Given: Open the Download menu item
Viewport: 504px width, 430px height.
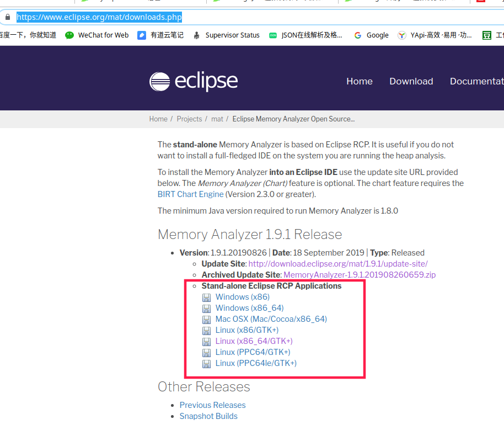Looking at the screenshot, I should [x=411, y=81].
